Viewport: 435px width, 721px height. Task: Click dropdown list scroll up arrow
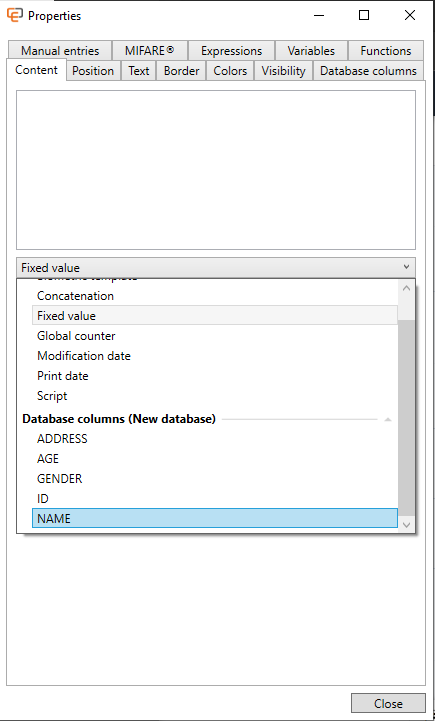click(406, 288)
